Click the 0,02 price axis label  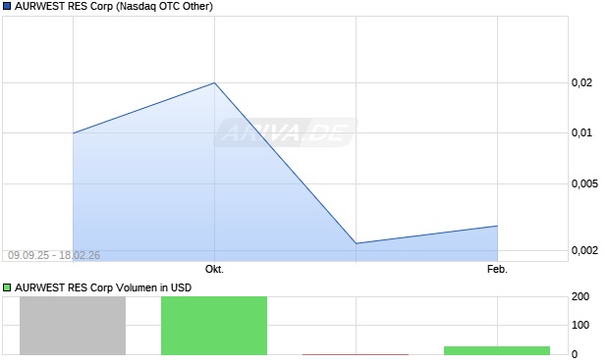point(581,82)
